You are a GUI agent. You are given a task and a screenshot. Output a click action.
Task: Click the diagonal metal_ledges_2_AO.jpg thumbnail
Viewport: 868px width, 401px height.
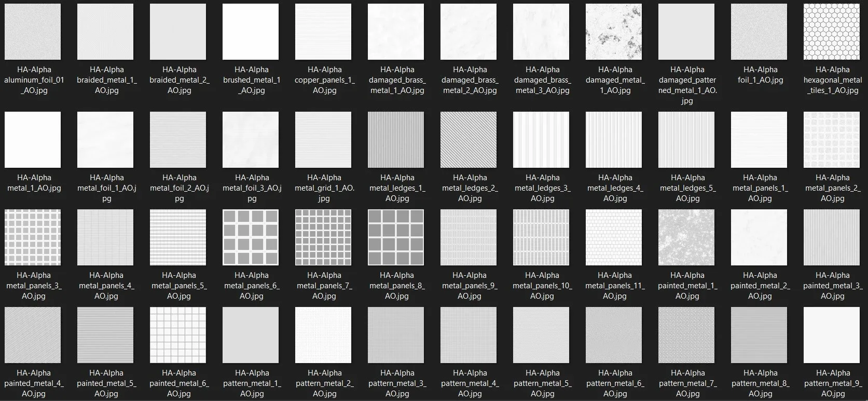469,140
